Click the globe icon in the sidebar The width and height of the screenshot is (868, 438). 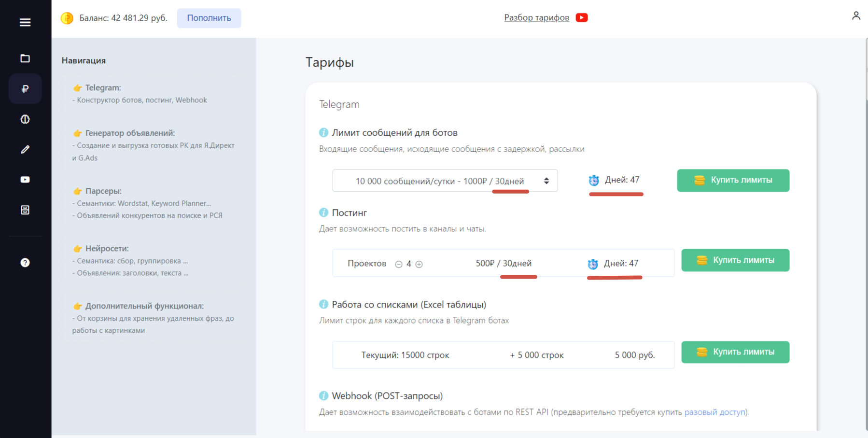[x=25, y=119]
